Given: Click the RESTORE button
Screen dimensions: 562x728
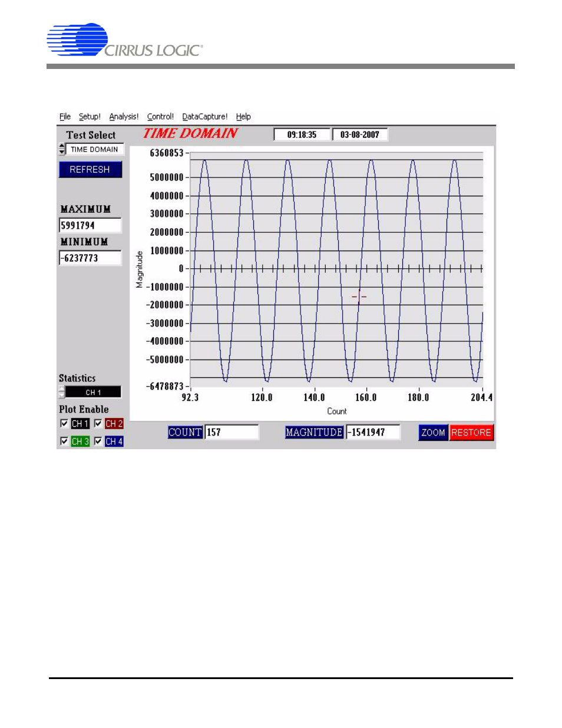Looking at the screenshot, I should [x=471, y=433].
